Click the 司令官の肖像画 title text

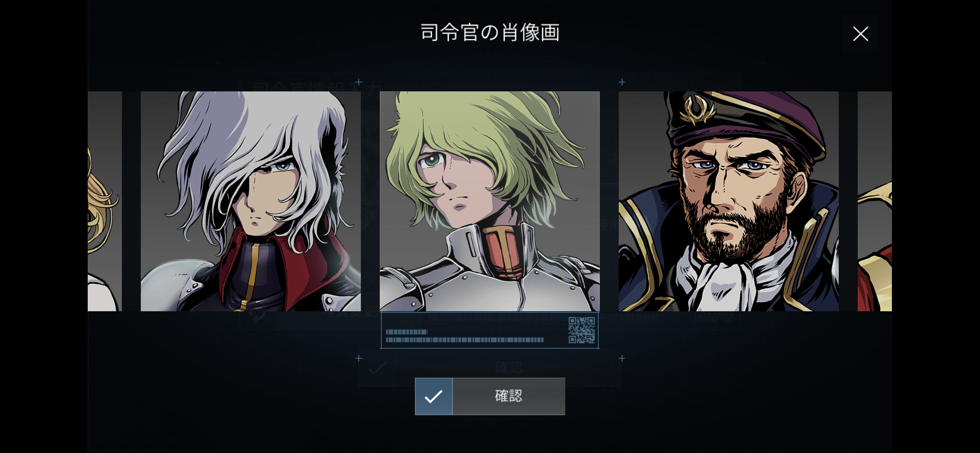pyautogui.click(x=490, y=33)
